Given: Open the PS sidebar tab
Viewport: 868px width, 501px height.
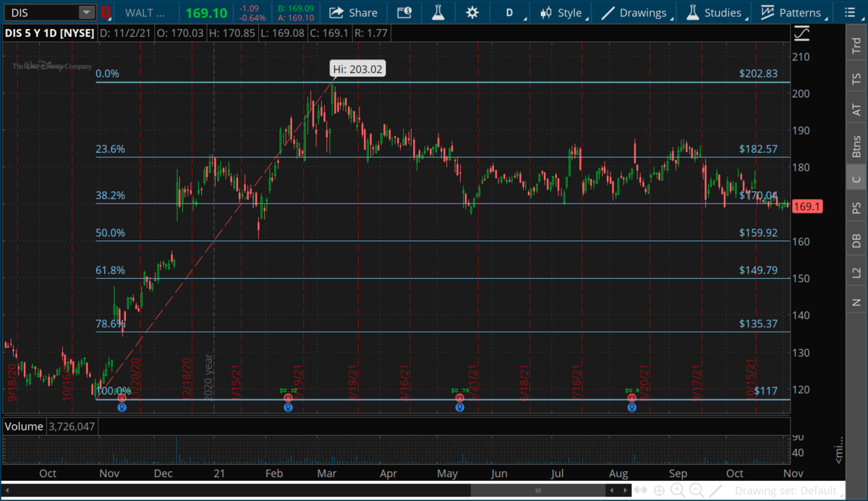Looking at the screenshot, I should 856,209.
